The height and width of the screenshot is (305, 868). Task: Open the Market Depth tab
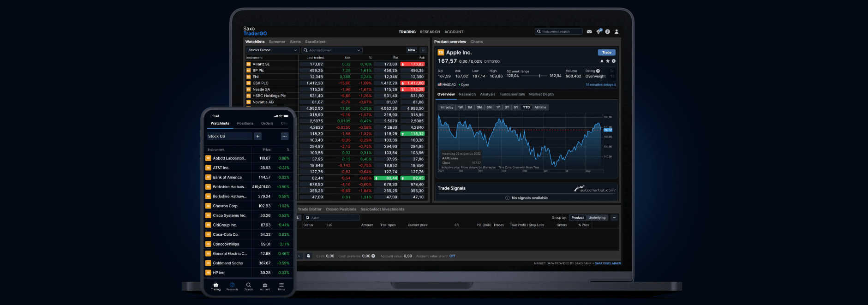click(x=541, y=95)
